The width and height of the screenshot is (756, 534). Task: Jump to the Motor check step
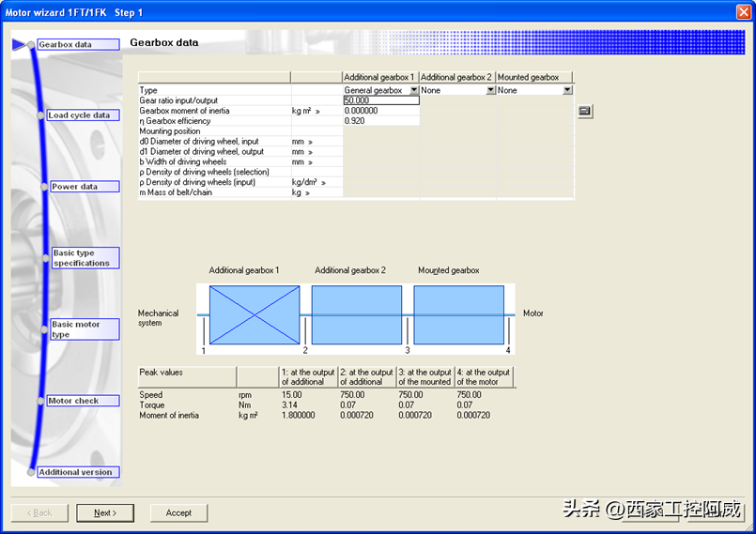(x=84, y=401)
